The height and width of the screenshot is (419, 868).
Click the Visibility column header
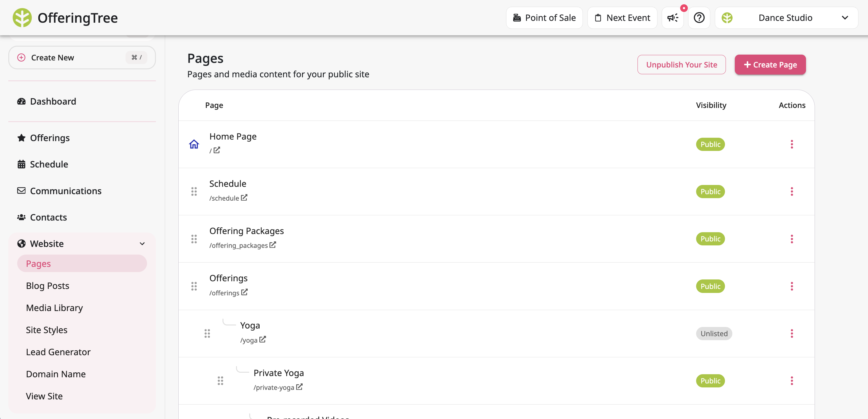tap(711, 105)
